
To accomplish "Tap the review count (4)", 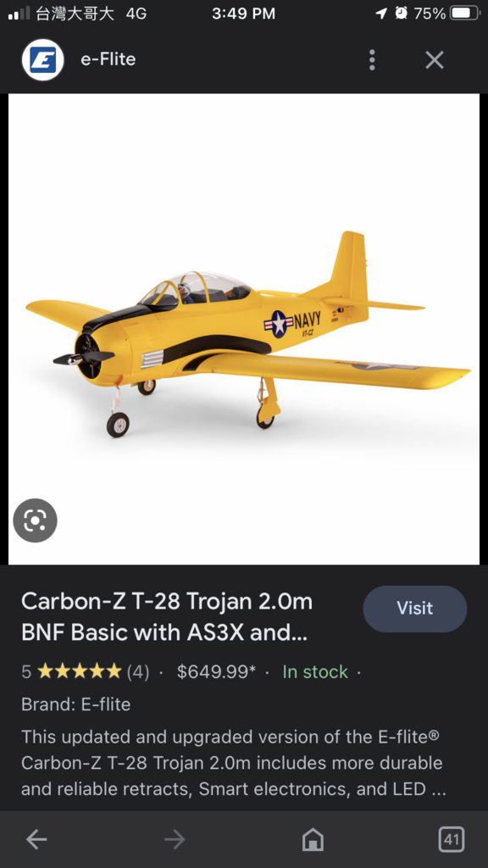I will [x=138, y=671].
